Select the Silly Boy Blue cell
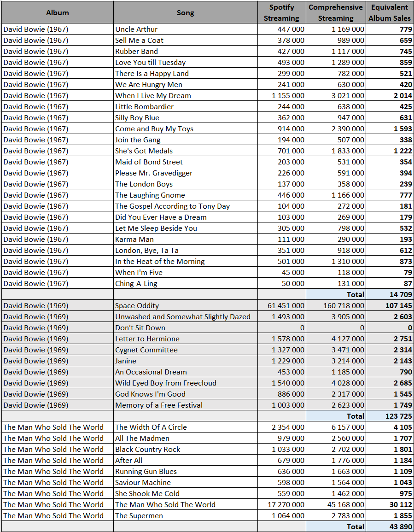The height and width of the screenshot is (532, 414). coord(185,118)
